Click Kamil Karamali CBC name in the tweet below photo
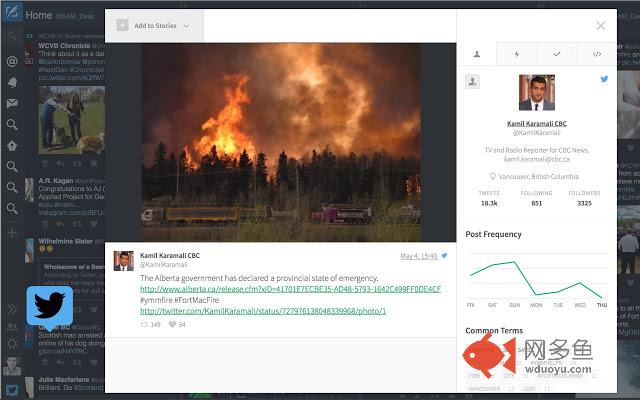Image resolution: width=640 pixels, height=400 pixels. (x=170, y=256)
